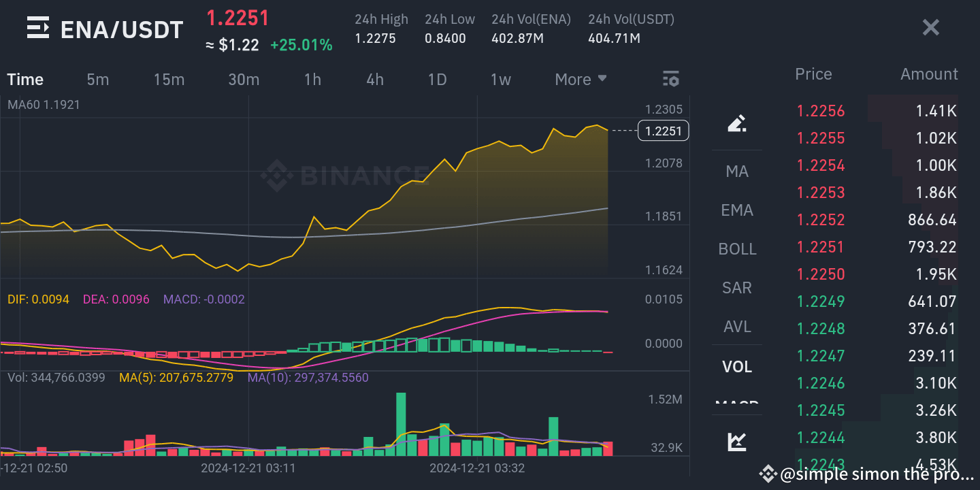
Task: Select the Time tick chart view
Action: click(24, 79)
